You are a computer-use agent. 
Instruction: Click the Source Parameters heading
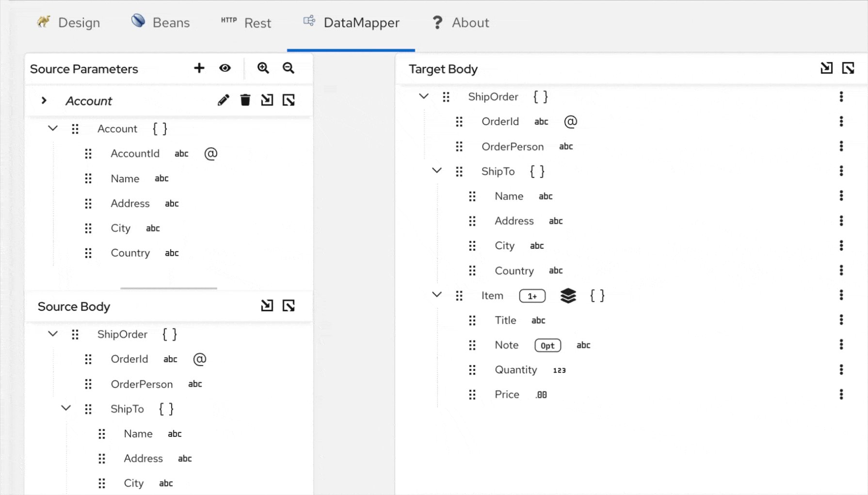84,69
